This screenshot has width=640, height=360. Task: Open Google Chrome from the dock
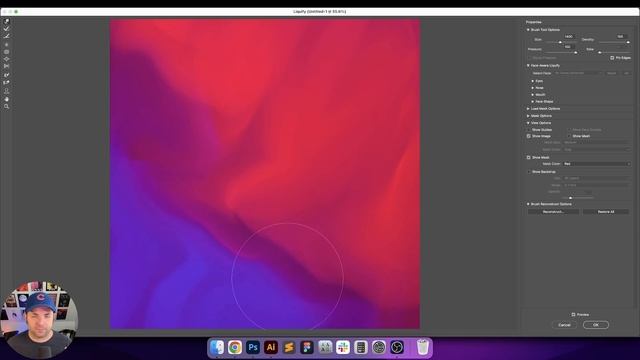tap(235, 347)
